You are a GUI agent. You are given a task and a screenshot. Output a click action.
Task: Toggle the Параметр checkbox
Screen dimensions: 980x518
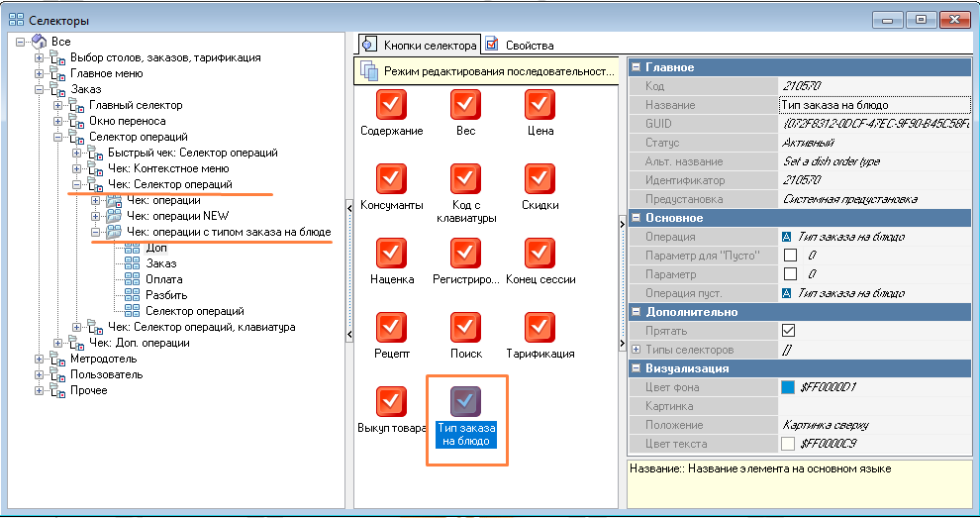point(789,274)
